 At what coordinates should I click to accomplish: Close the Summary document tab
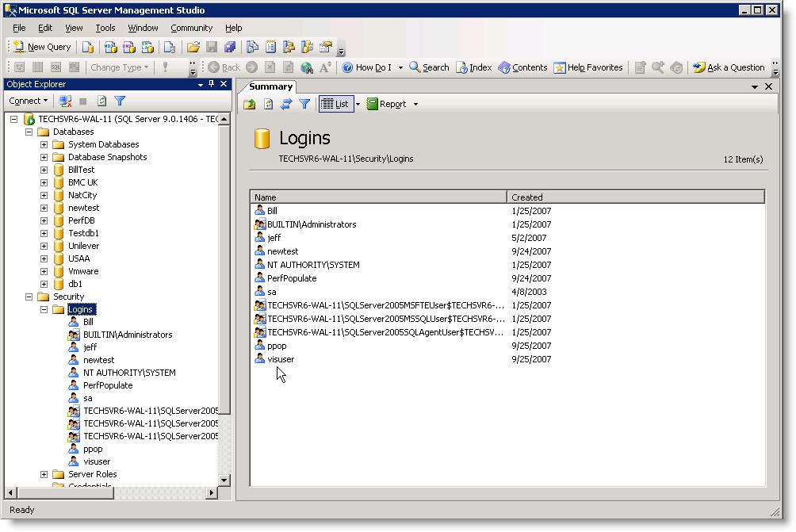point(768,86)
